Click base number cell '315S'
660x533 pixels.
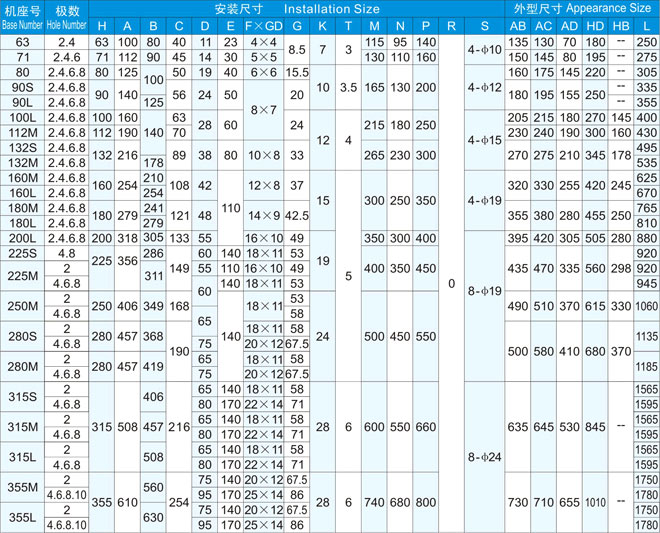[x=22, y=397]
